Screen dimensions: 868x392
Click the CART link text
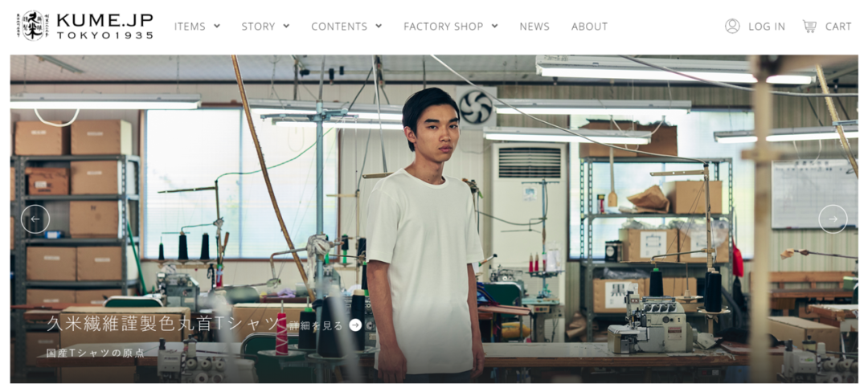838,27
